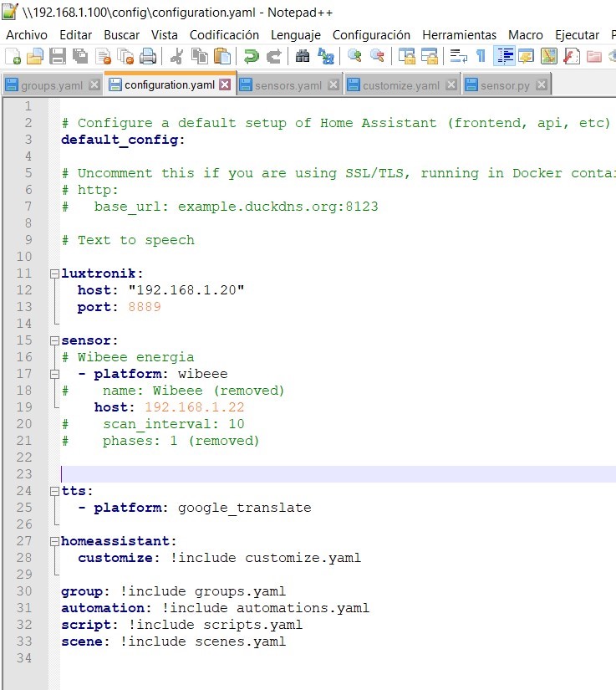The height and width of the screenshot is (690, 616).
Task: Open the Herramientas menu
Action: (459, 35)
